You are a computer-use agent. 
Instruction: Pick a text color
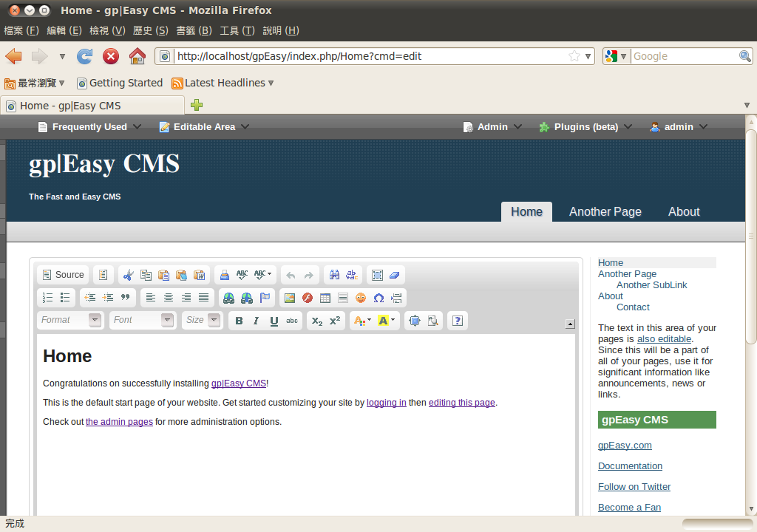[x=362, y=321]
